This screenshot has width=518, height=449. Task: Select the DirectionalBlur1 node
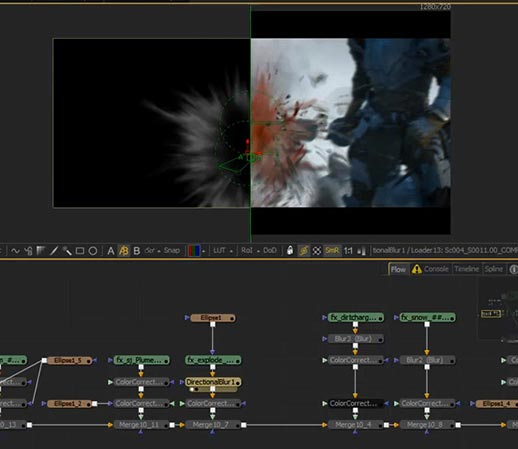click(x=213, y=382)
